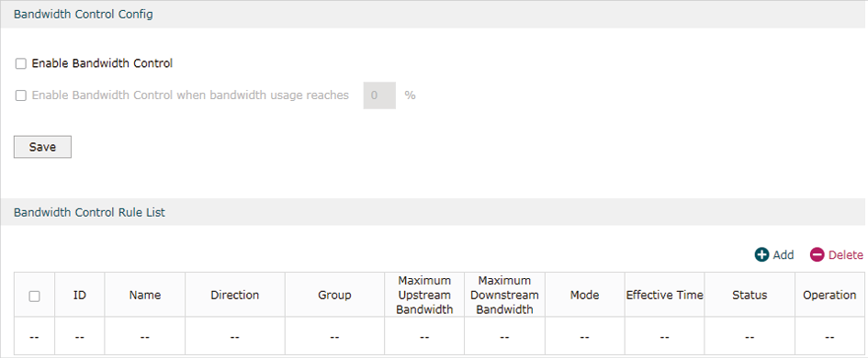Viewport: 868px width, 358px height.
Task: Click the Delete text link
Action: click(845, 255)
